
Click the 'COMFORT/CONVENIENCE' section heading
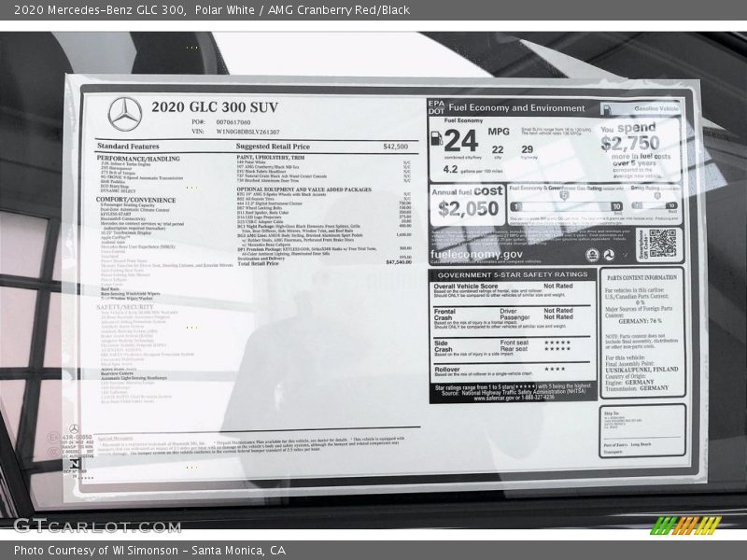pos(135,200)
